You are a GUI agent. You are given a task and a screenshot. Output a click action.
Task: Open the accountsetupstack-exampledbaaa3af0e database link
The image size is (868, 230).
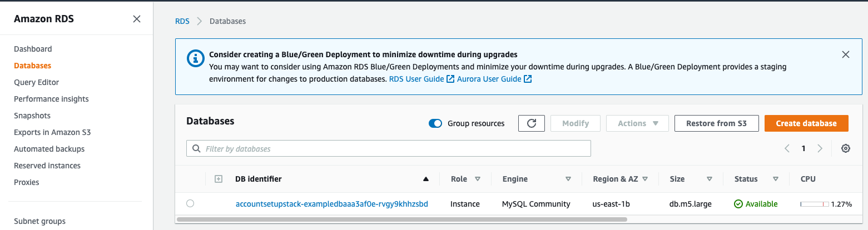[x=332, y=204]
